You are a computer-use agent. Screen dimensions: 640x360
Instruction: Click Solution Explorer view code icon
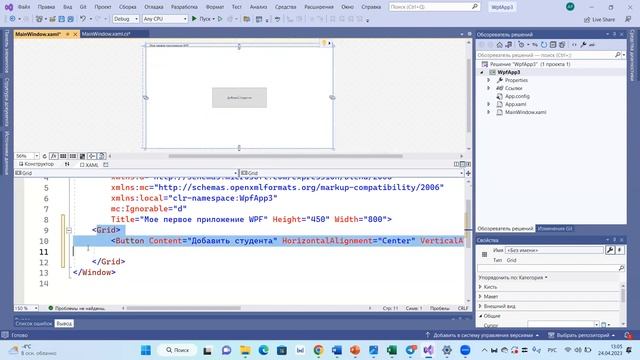click(x=574, y=44)
